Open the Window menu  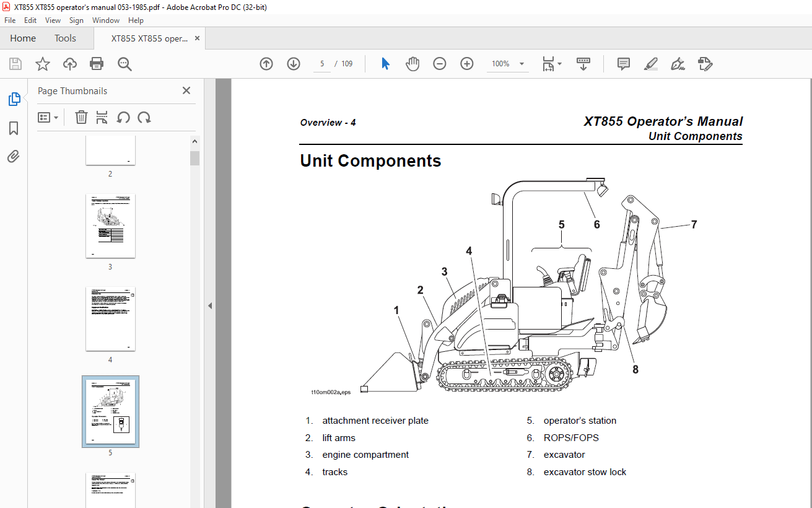coord(106,20)
